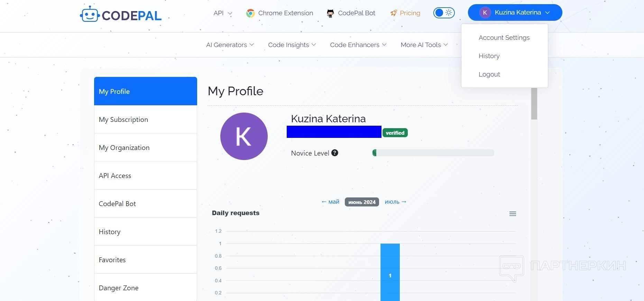Click the Chrome Extension link
This screenshot has height=301, width=644.
[286, 13]
